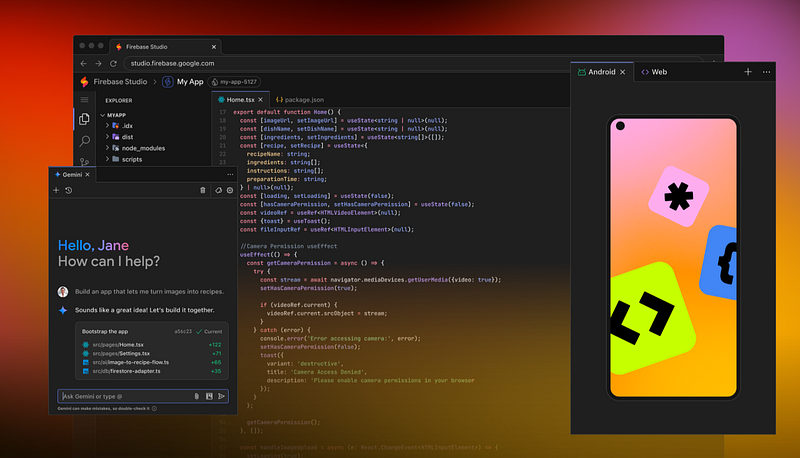Open the hamburger menu above the activity bar

tap(85, 99)
